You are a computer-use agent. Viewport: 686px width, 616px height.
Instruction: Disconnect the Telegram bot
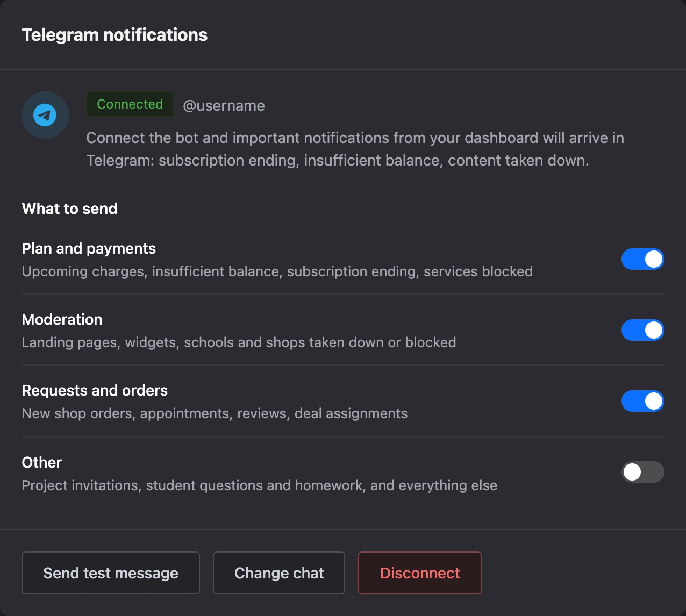pos(420,573)
